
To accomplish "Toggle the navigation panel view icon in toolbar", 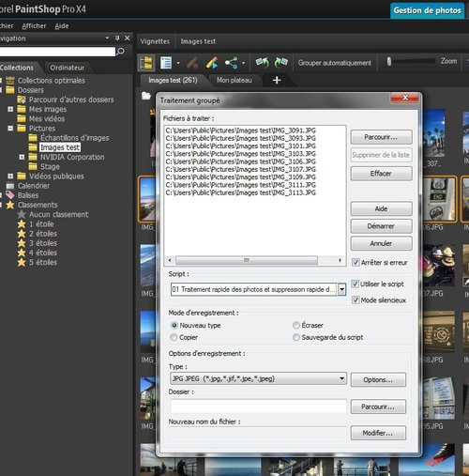I will coord(146,63).
